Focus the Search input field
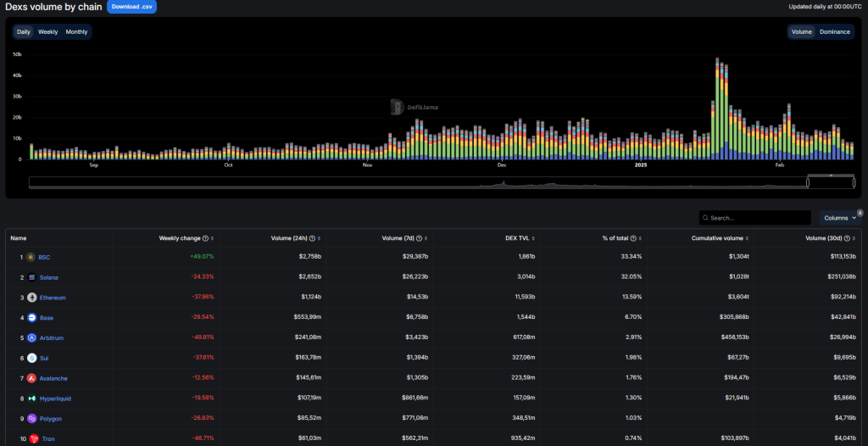 (x=755, y=218)
